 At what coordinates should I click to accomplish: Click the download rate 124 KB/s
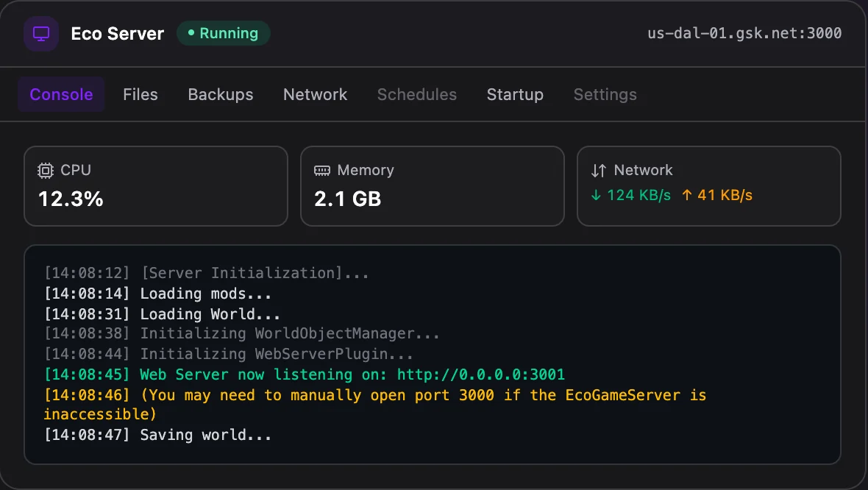[x=638, y=195]
